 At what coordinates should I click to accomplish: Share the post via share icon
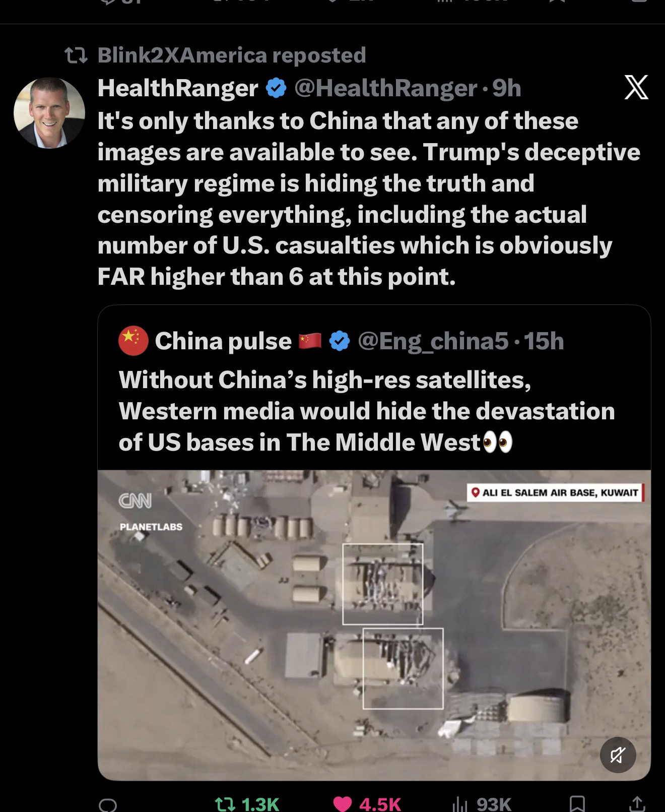[x=636, y=804]
